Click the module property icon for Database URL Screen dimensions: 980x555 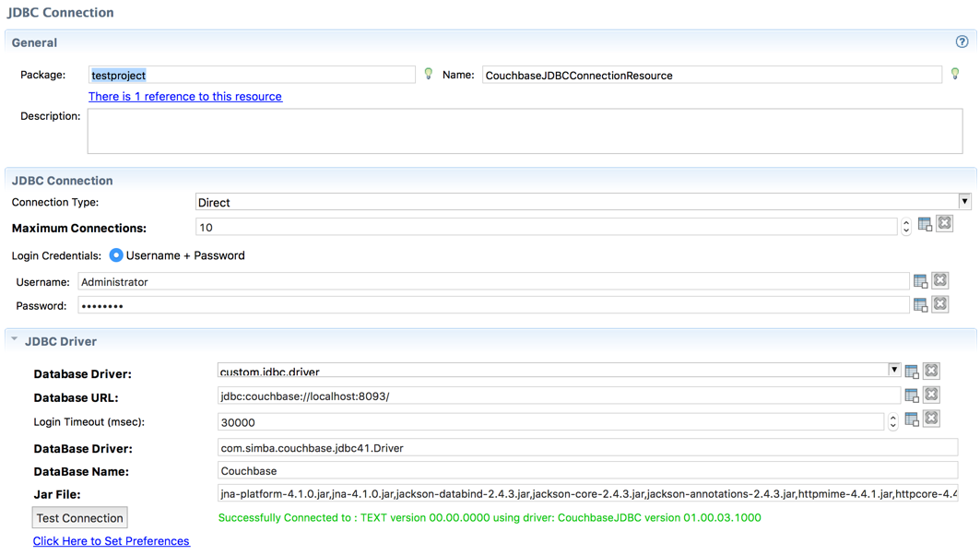point(912,394)
